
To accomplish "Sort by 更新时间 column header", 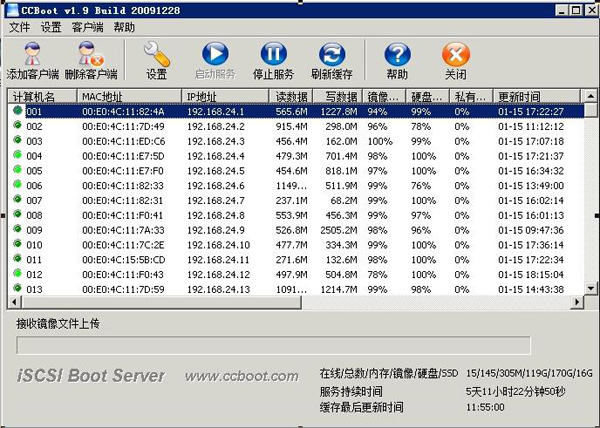I will tap(537, 97).
